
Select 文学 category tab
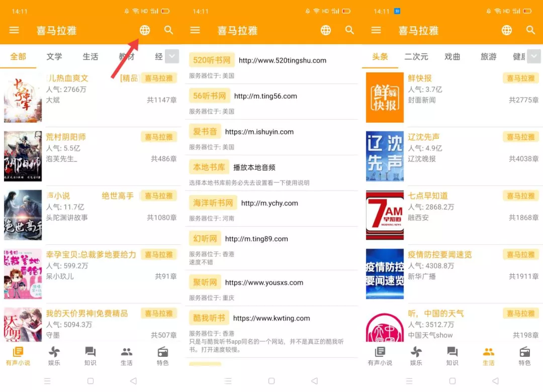(54, 56)
